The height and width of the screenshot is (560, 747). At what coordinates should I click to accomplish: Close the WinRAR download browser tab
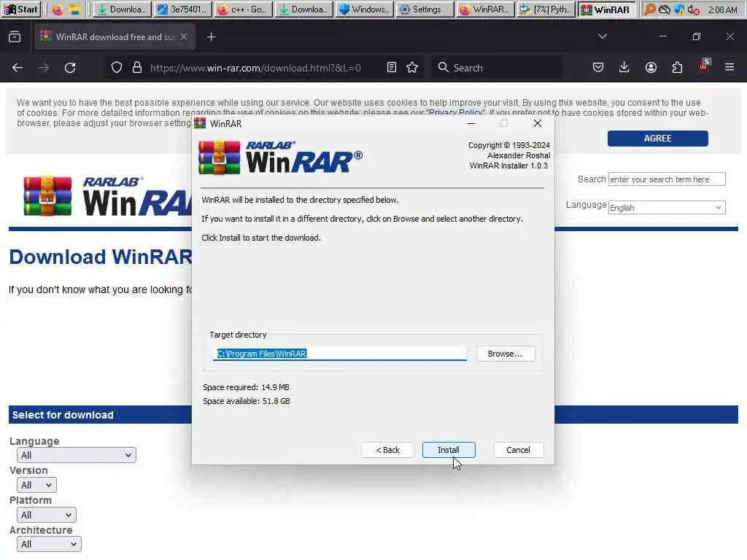pos(184,36)
